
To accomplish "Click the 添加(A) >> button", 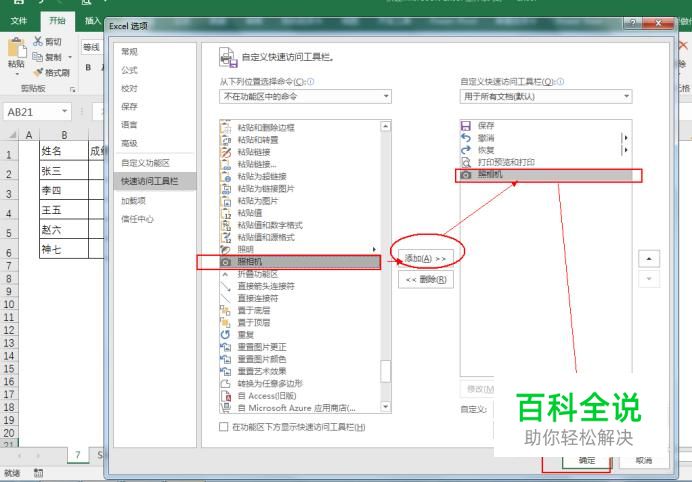I will [x=426, y=258].
